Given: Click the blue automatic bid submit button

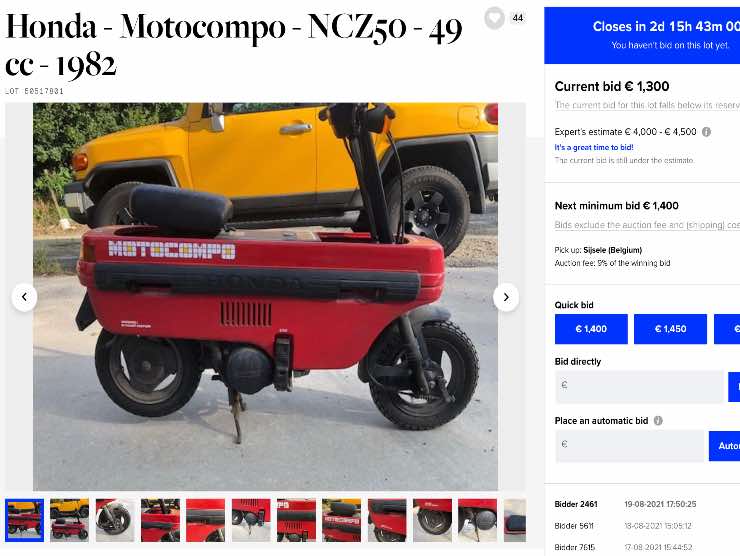Looking at the screenshot, I should [724, 446].
